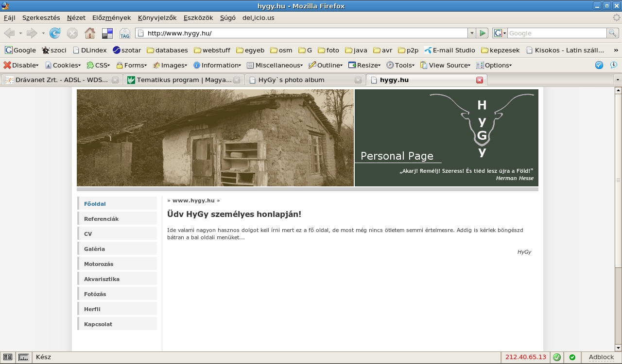Image resolution: width=622 pixels, height=364 pixels.
Task: Open the View Source dropdown
Action: pyautogui.click(x=445, y=65)
